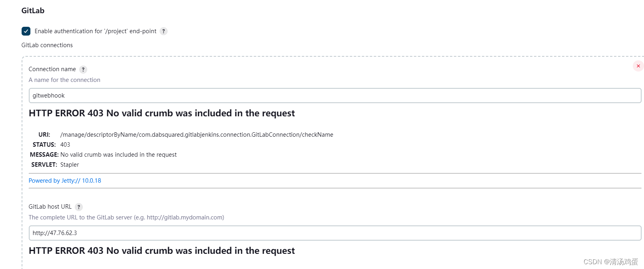Click the Connection name label
The image size is (644, 269).
(52, 69)
